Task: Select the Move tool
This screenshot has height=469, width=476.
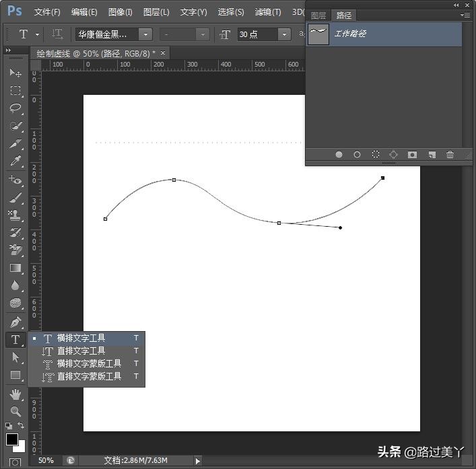Action: point(15,73)
